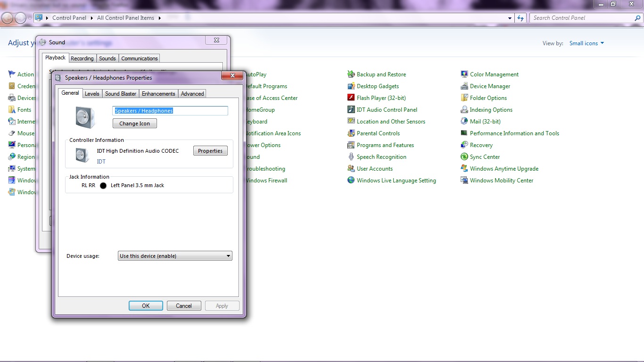Image resolution: width=644 pixels, height=362 pixels.
Task: Open the Windows Mobility Center icon
Action: [x=464, y=181]
